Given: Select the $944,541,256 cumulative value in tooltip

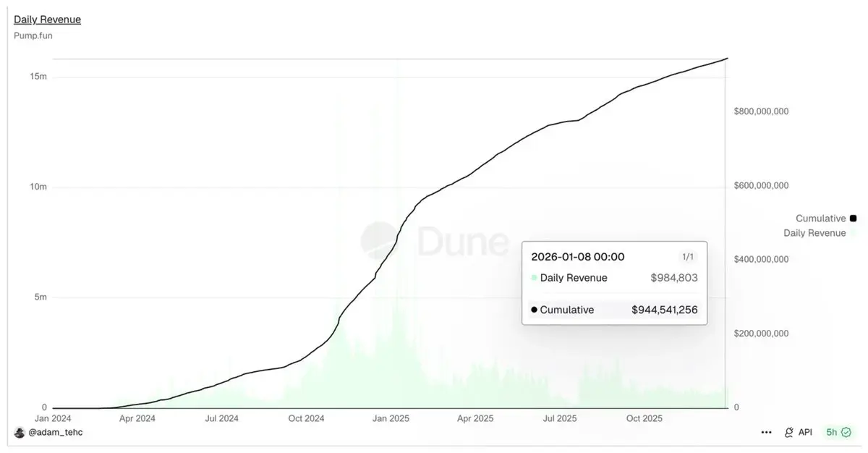Looking at the screenshot, I should click(x=664, y=310).
